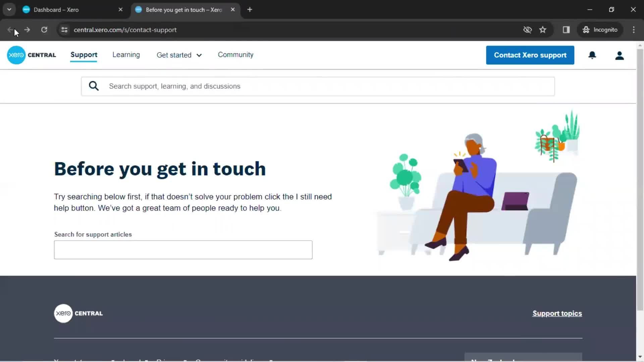Close the Before you get in touch tab
The width and height of the screenshot is (644, 362).
[x=233, y=10]
